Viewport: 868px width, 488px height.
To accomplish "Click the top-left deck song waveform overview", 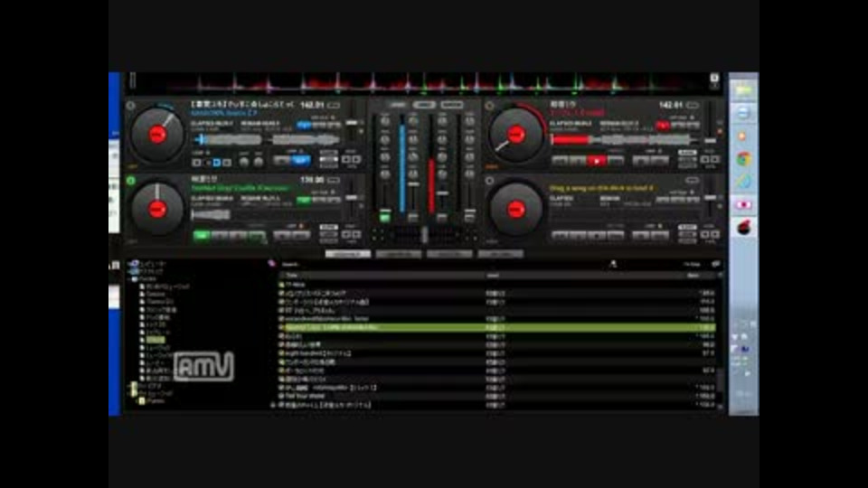I will pos(266,140).
